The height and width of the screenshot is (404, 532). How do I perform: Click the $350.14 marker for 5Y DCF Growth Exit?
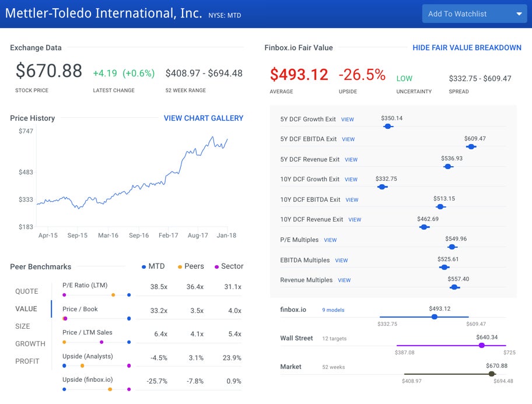coord(388,127)
